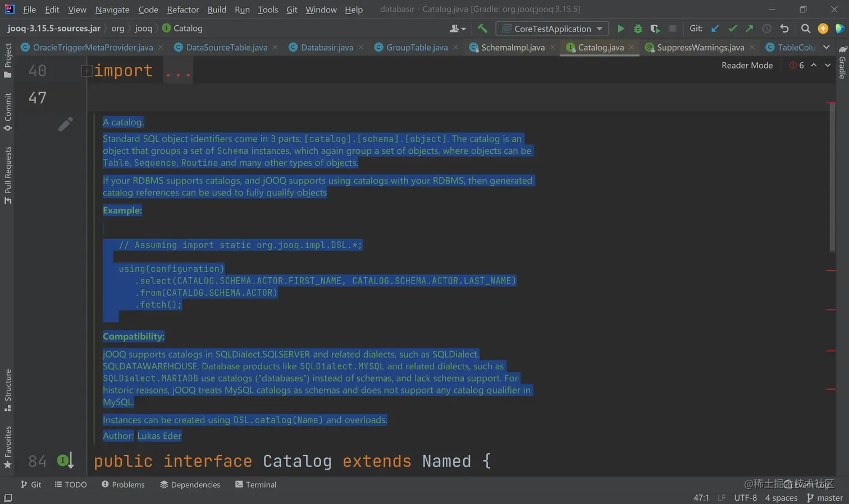Open Search Everywhere magnifier
The width and height of the screenshot is (849, 504).
806,29
